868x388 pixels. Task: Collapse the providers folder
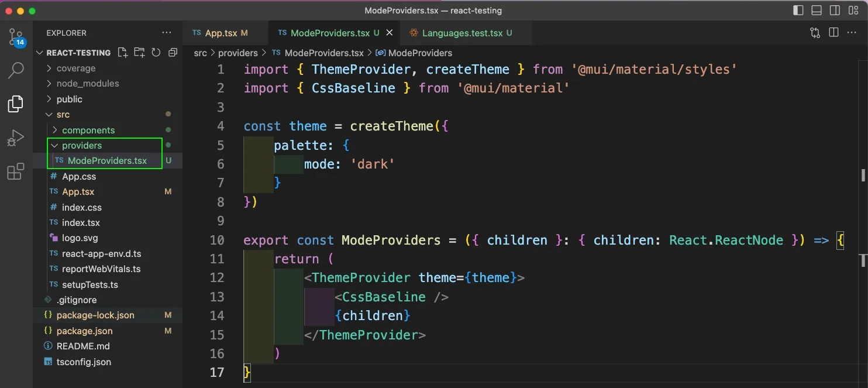coord(82,146)
